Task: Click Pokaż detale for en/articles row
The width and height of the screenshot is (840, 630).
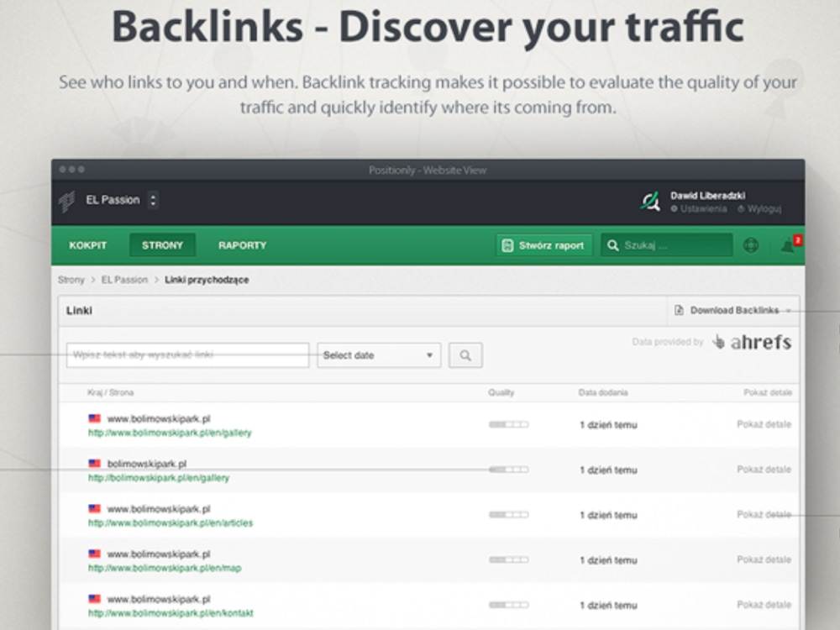Action: pos(764,514)
